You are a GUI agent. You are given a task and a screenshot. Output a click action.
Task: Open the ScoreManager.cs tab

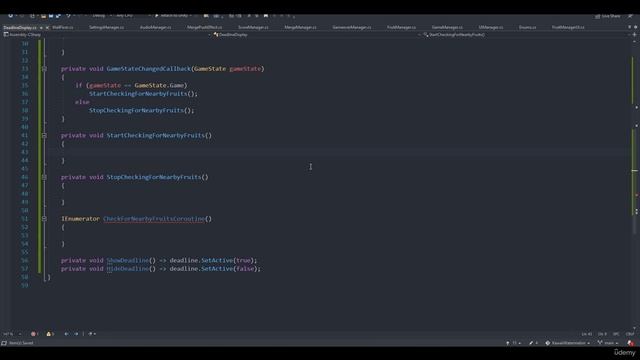[x=253, y=27]
